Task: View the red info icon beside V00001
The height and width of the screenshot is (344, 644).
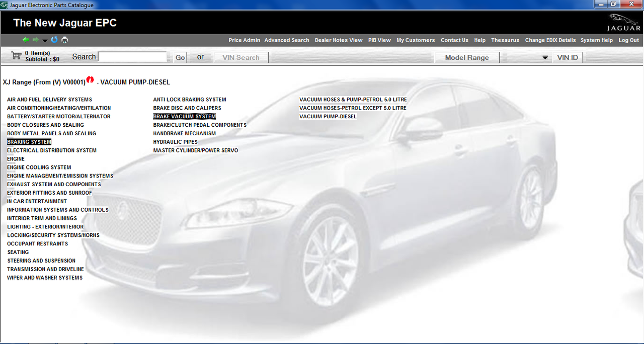Action: 90,79
